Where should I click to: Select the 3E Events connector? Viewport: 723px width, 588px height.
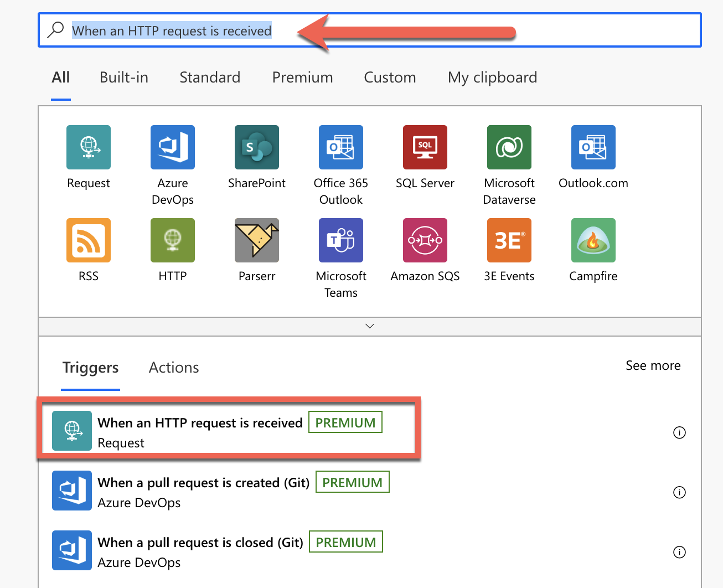coord(509,240)
